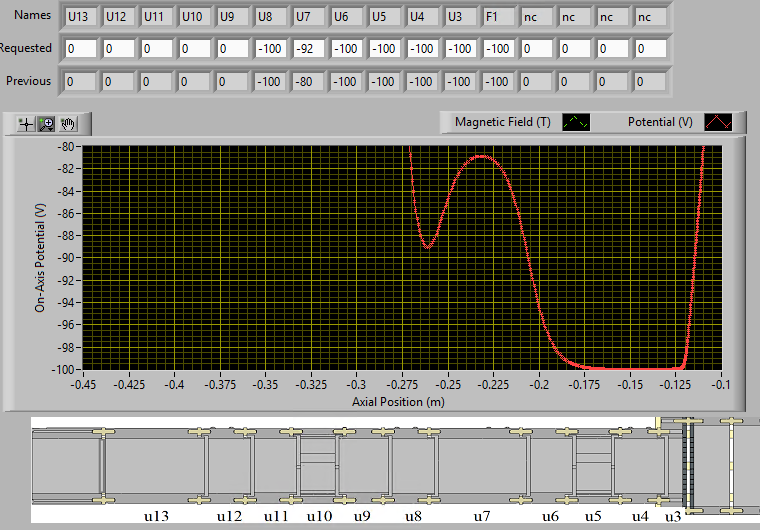This screenshot has height=530, width=760.
Task: Click the U10 name cell
Action: click(x=194, y=16)
